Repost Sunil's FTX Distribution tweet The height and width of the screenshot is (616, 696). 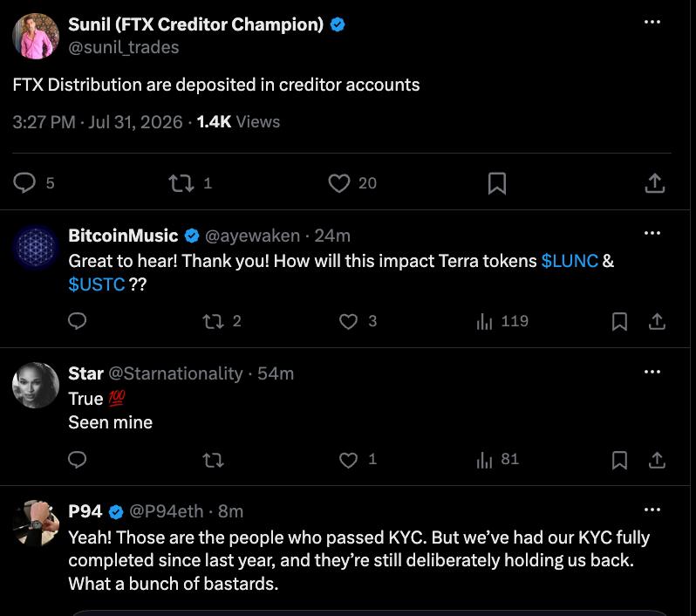coord(181,183)
